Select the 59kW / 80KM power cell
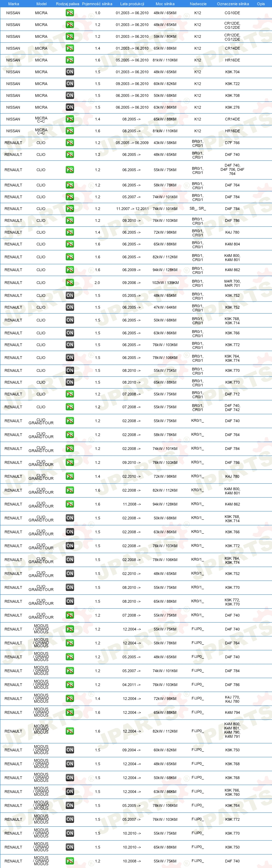This screenshot has width=272, height=868. tap(165, 36)
